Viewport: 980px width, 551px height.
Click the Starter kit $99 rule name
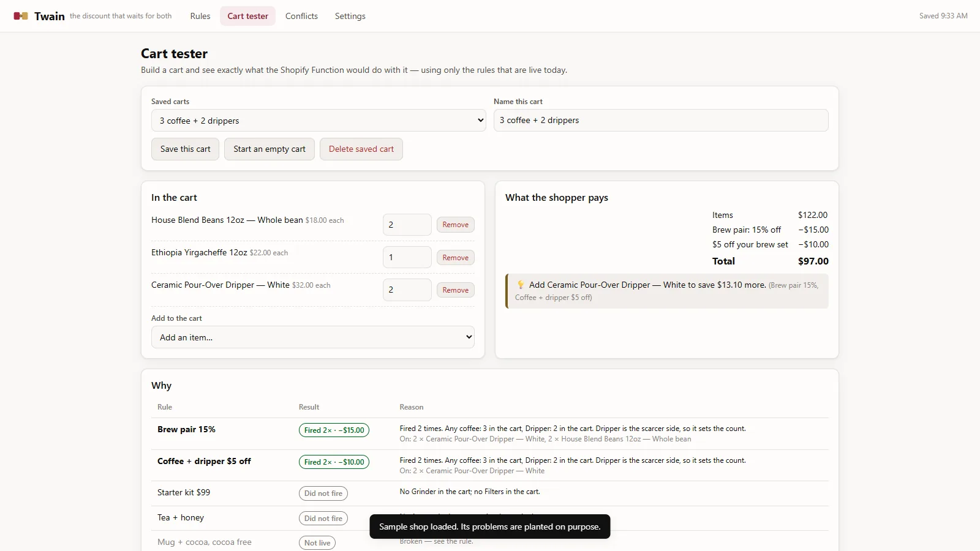point(184,492)
